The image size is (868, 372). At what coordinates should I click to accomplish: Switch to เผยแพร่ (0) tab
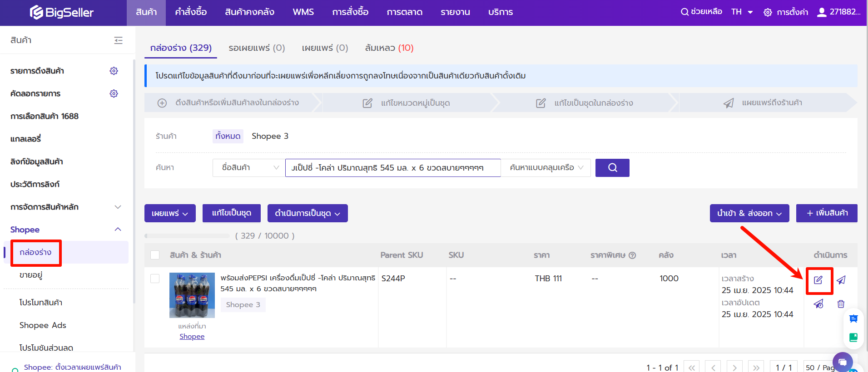[x=325, y=48]
